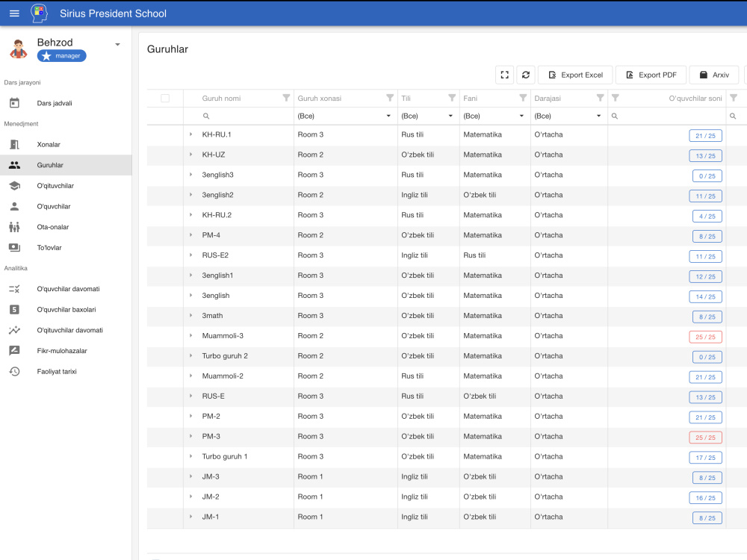Click the 16 / 25 badge for JM-2
The height and width of the screenshot is (560, 747).
point(706,497)
